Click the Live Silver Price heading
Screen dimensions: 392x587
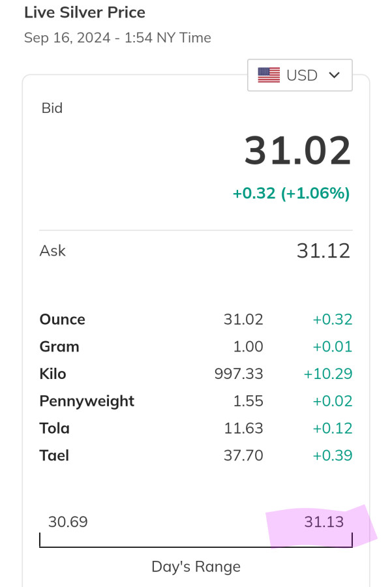(x=85, y=12)
